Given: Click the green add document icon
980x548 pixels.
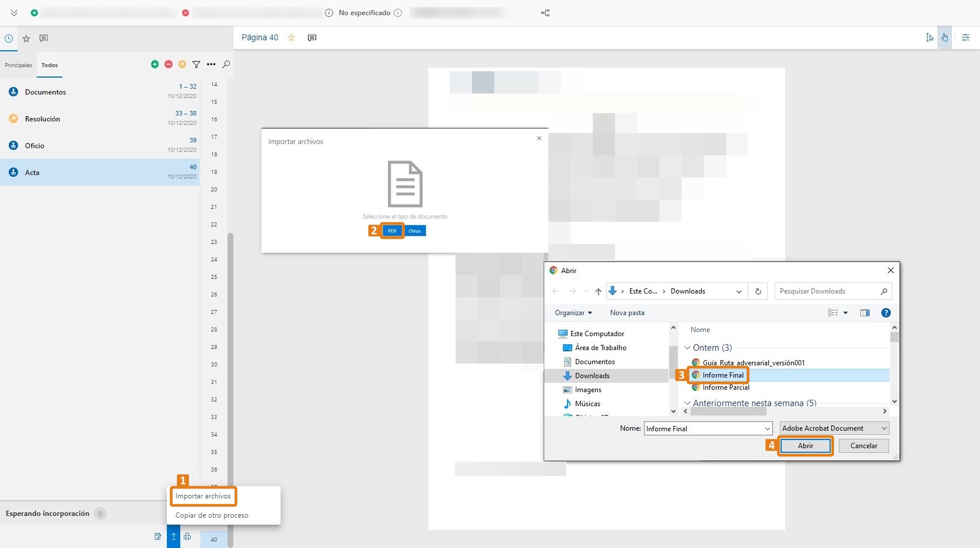Looking at the screenshot, I should coord(155,64).
